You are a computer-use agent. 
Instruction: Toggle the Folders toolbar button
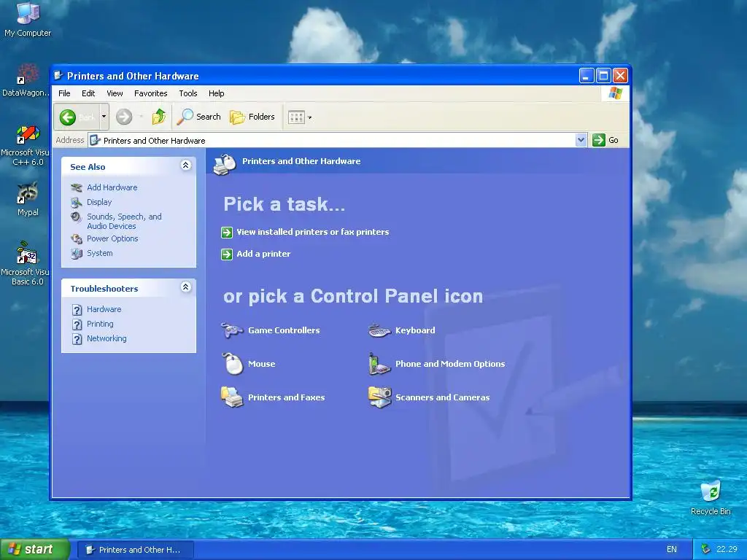252,117
